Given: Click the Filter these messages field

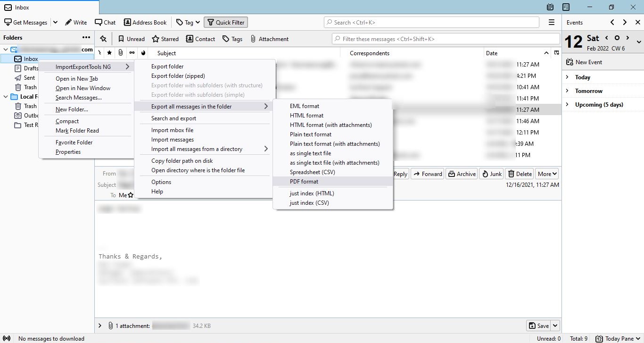Looking at the screenshot, I should pyautogui.click(x=446, y=39).
